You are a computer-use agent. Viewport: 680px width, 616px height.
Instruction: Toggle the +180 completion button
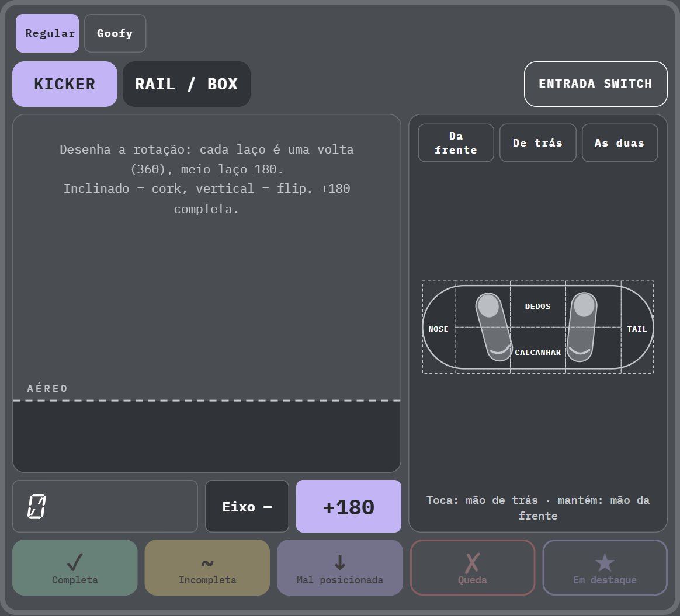tap(349, 506)
